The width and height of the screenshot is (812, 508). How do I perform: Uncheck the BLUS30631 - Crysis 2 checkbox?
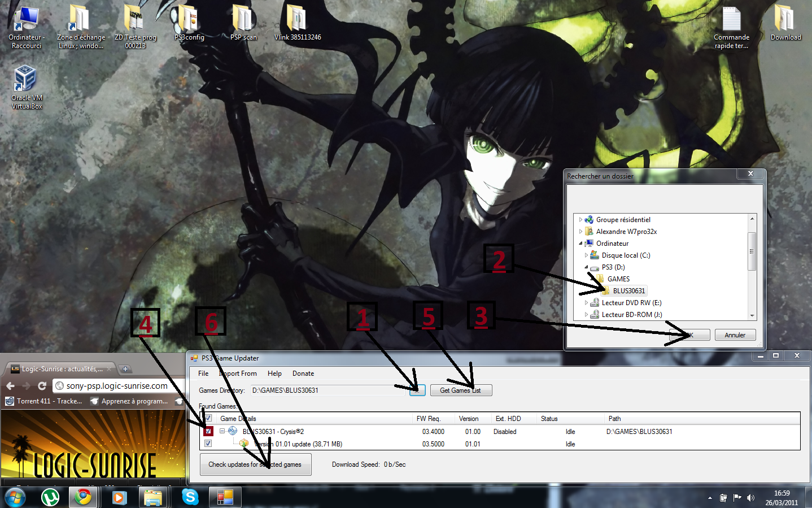[x=208, y=431]
